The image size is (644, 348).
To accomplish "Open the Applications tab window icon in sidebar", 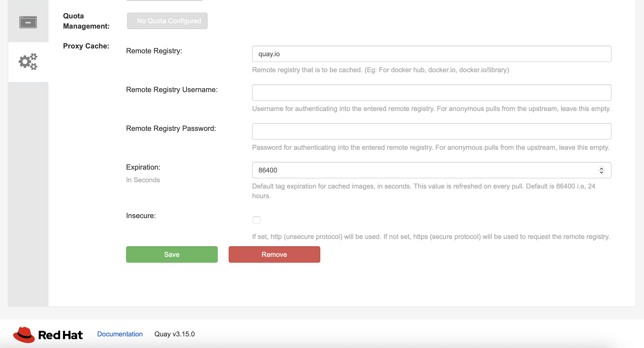I will click(28, 22).
